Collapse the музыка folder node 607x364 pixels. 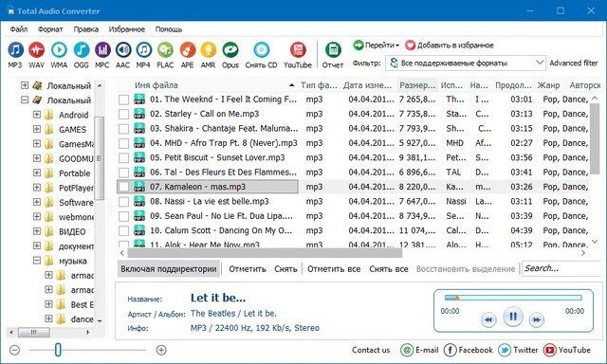pyautogui.click(x=37, y=261)
